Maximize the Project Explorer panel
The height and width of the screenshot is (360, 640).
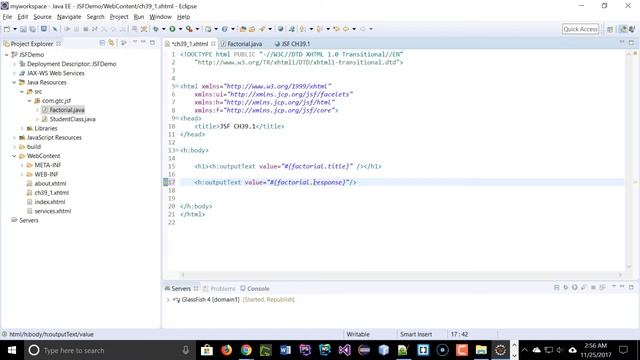[152, 42]
